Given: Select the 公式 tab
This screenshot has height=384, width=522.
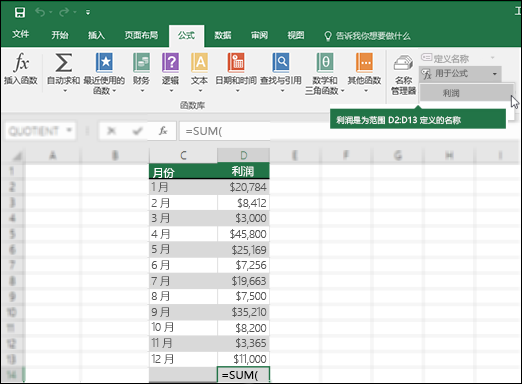Looking at the screenshot, I should pos(186,35).
